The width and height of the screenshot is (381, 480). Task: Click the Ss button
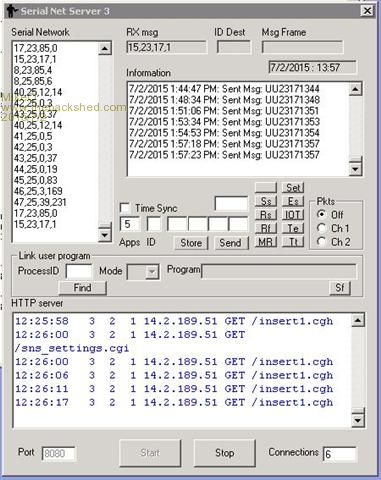(x=266, y=201)
